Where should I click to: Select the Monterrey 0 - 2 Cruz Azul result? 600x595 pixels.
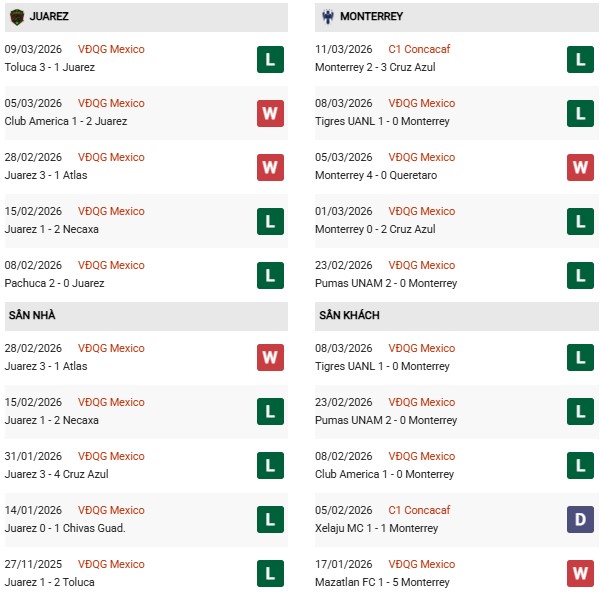(375, 229)
